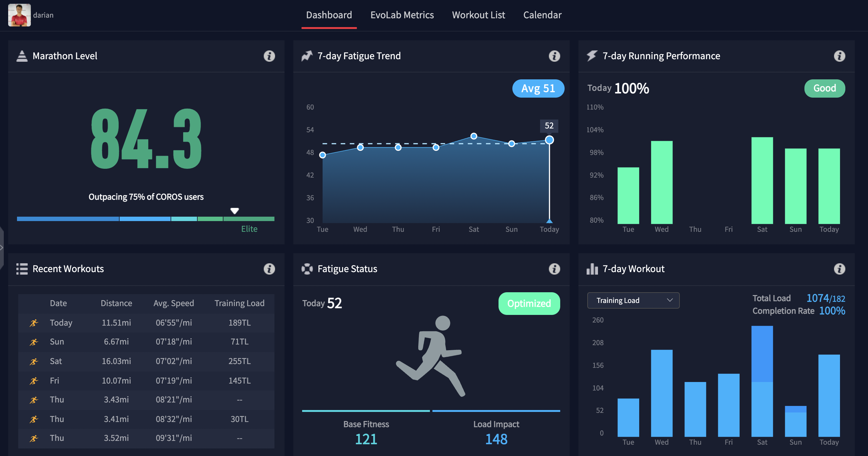This screenshot has height=456, width=868.
Task: Go to the Calendar tab
Action: click(x=542, y=15)
